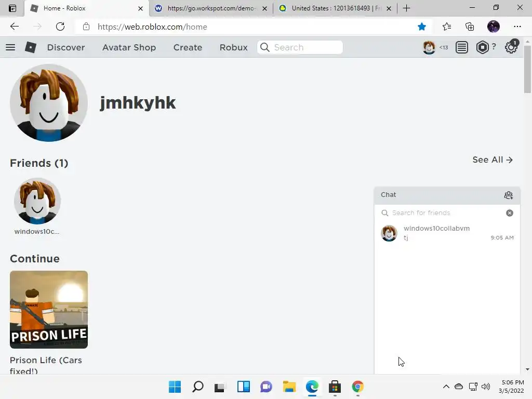The width and height of the screenshot is (532, 399).
Task: Open the Widgets taskbar icon
Action: pyautogui.click(x=243, y=387)
